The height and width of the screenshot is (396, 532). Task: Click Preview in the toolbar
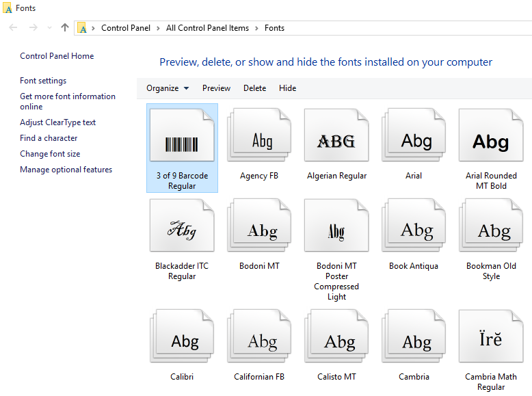[x=217, y=88]
